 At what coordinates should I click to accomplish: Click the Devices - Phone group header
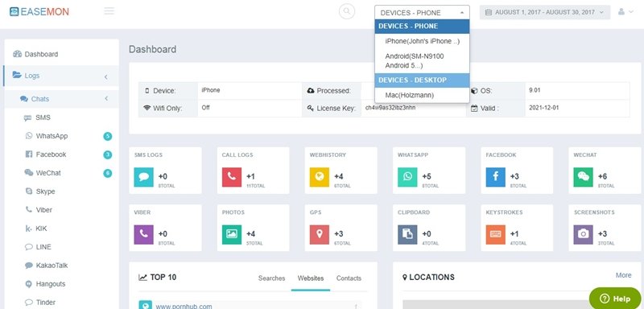tap(422, 27)
